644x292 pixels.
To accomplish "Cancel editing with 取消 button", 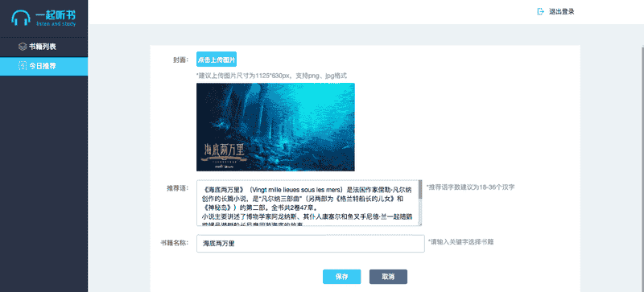I will click(388, 277).
